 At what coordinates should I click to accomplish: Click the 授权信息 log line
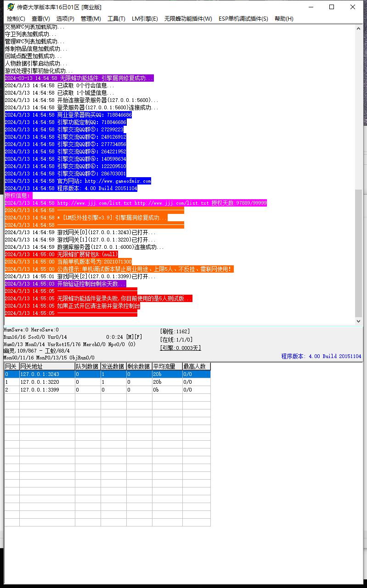click(18, 196)
